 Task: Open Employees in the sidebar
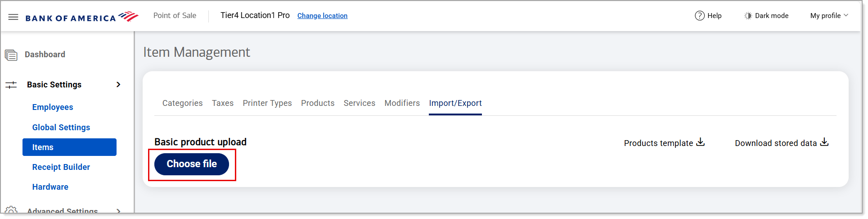53,107
